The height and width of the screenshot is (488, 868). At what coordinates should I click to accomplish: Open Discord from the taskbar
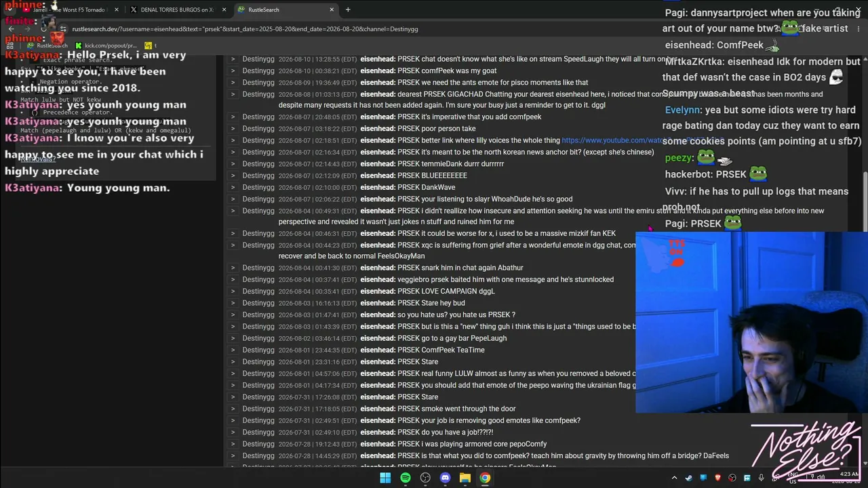click(445, 478)
